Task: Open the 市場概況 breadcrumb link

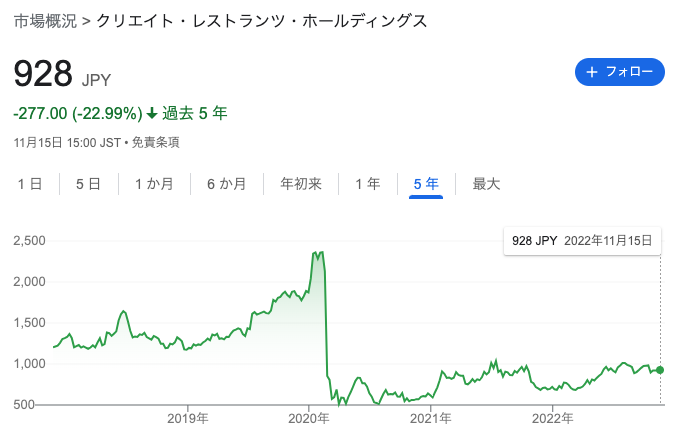Action: click(x=45, y=21)
